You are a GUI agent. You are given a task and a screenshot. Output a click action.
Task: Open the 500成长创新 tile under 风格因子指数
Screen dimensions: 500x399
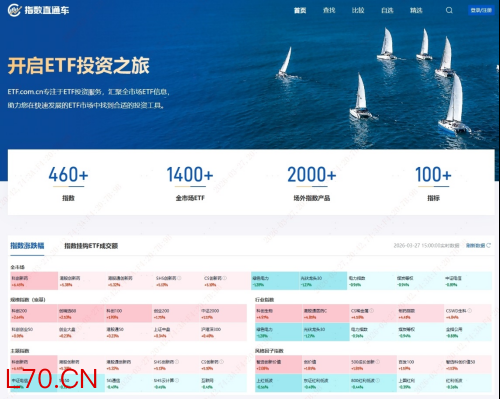(373, 365)
